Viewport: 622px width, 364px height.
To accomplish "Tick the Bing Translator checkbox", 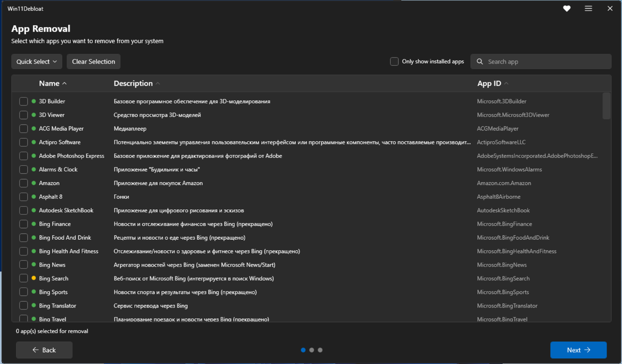I will 24,305.
